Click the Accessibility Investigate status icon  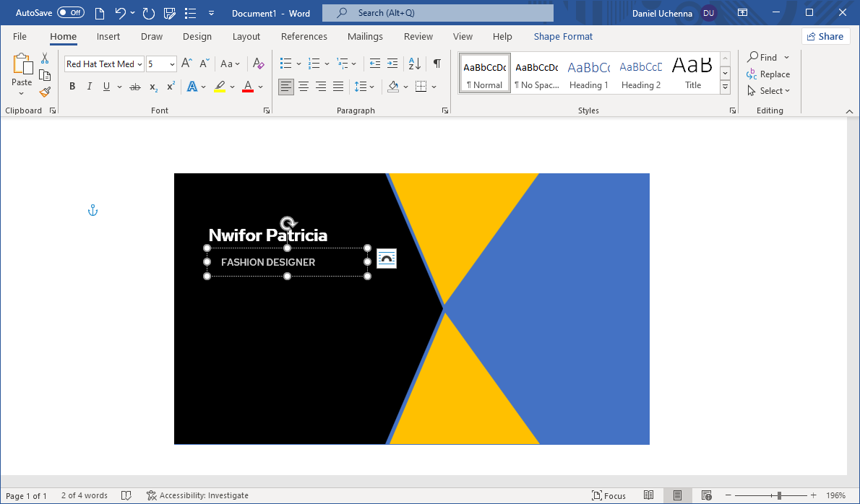pyautogui.click(x=152, y=495)
